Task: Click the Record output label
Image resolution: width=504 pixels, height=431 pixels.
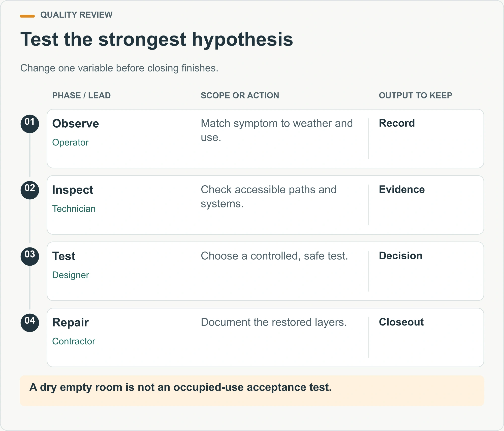Action: click(x=397, y=123)
